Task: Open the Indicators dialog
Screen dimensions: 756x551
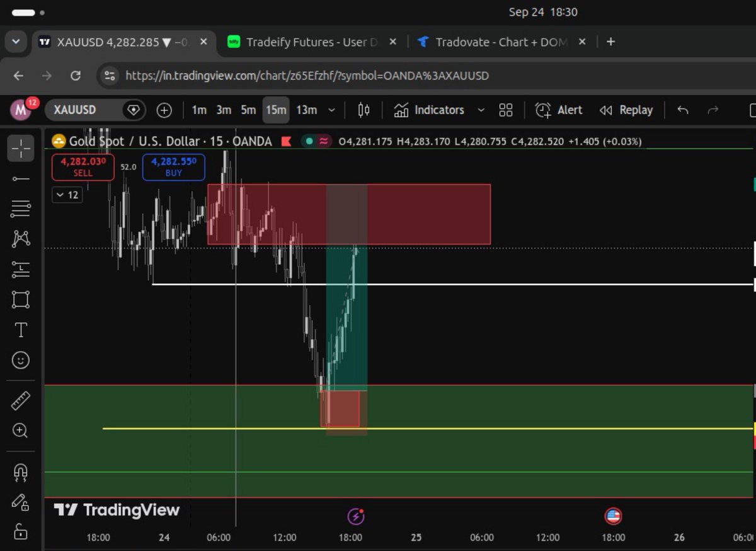Action: tap(430, 110)
